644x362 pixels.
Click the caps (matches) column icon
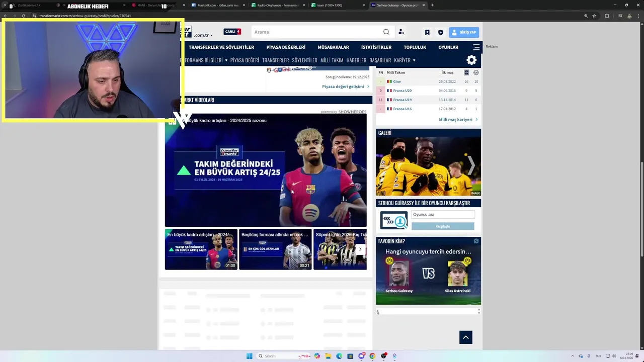coord(466,72)
